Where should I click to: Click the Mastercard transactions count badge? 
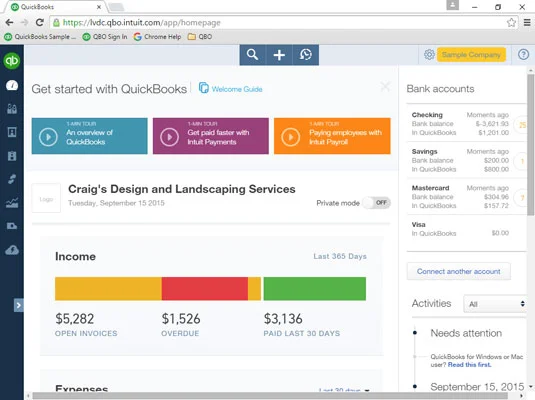(521, 198)
